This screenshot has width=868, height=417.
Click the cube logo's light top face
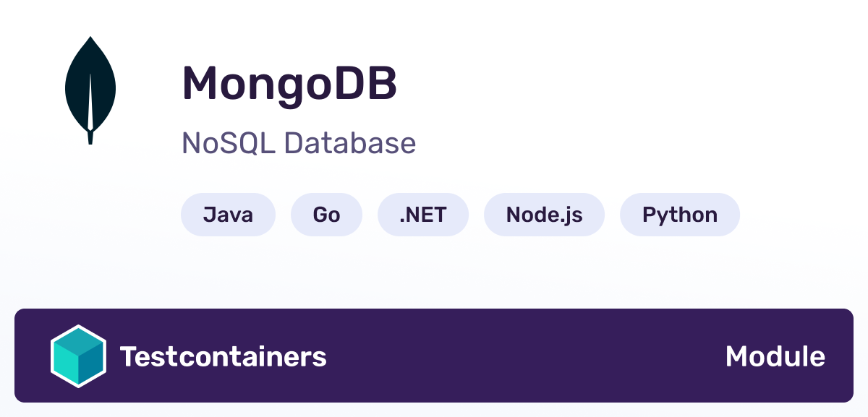(x=78, y=341)
